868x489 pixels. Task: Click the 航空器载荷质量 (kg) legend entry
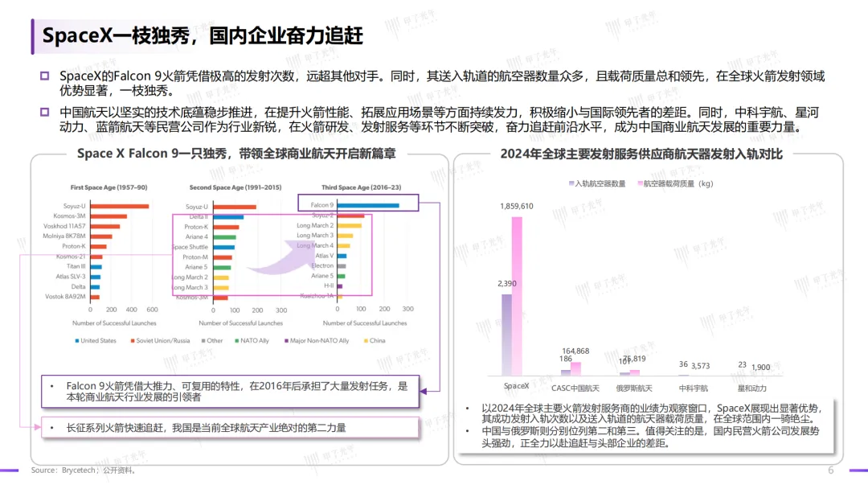tap(675, 184)
